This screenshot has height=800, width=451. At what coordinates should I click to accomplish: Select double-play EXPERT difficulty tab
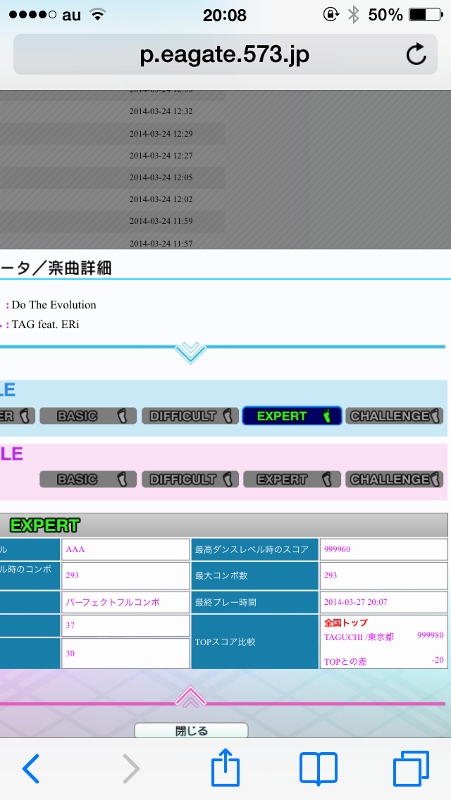tap(292, 479)
